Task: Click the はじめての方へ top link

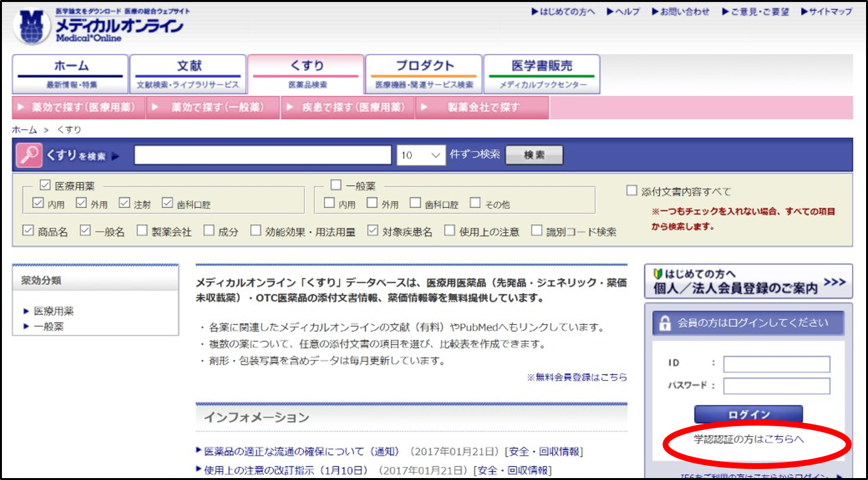Action: 563,12
